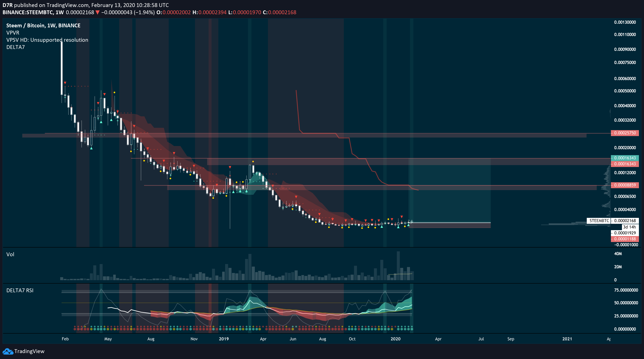Click the C:0.00002168 close value in header
Screen dimensions: 644x359
pyautogui.click(x=280, y=12)
